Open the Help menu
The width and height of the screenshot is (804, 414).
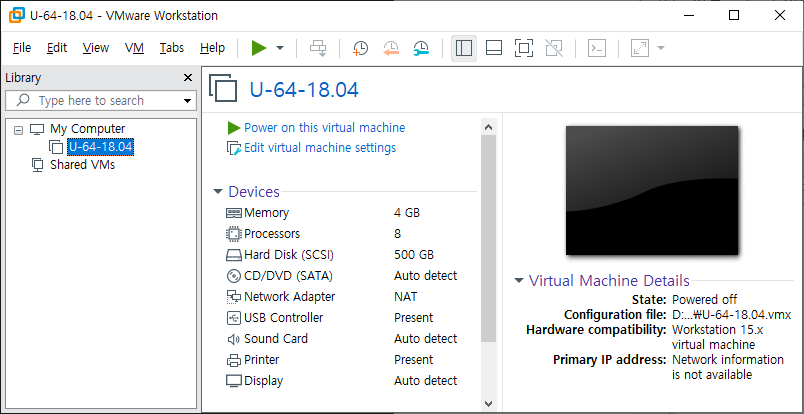(212, 48)
